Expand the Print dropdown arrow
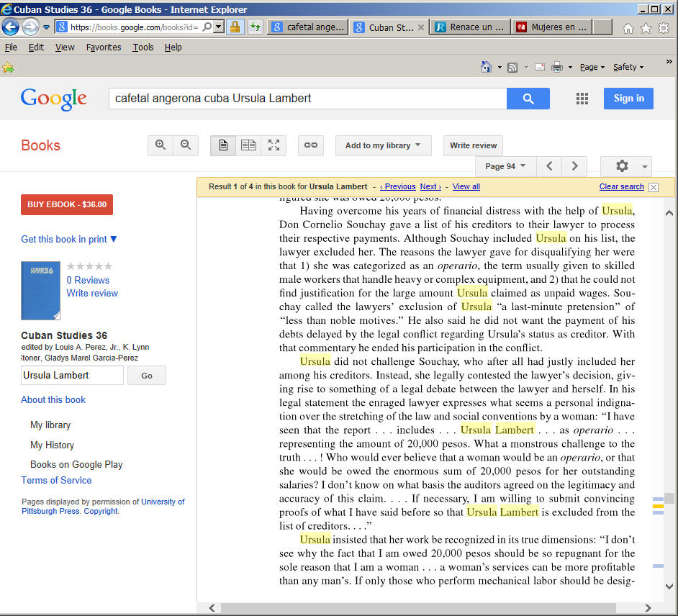 [570, 68]
